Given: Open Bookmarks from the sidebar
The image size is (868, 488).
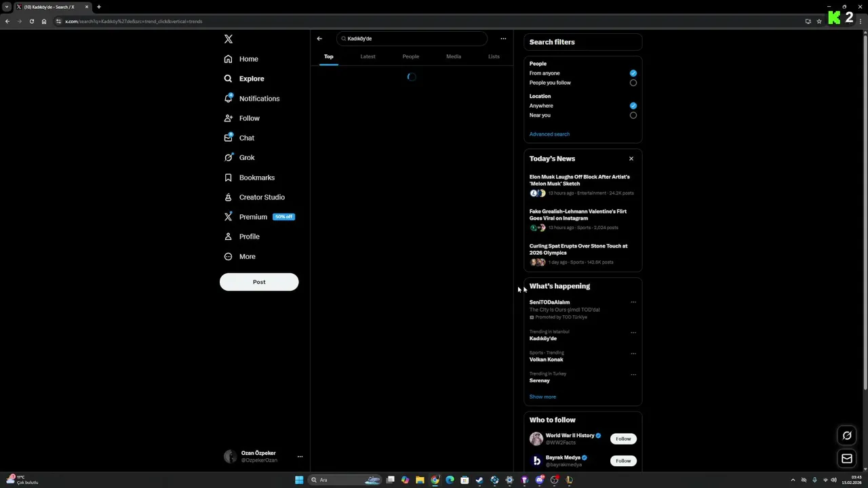Looking at the screenshot, I should [250, 178].
